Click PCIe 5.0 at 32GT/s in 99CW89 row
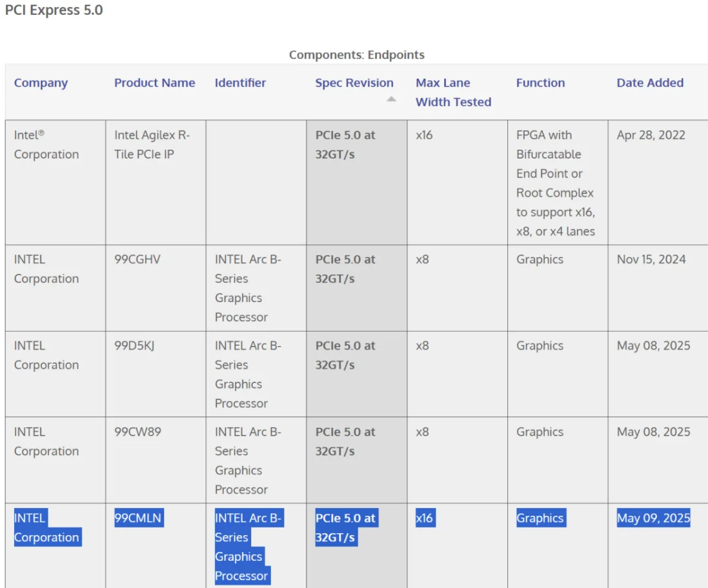 (345, 441)
